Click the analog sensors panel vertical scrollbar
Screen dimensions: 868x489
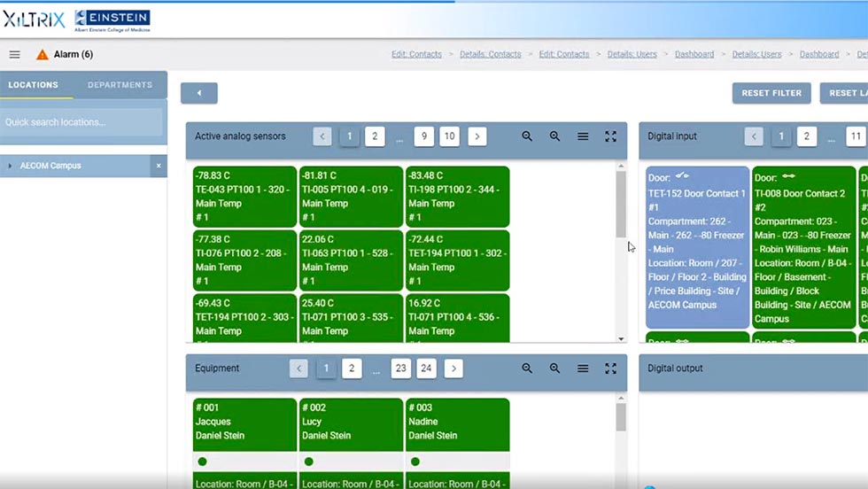[x=621, y=204]
